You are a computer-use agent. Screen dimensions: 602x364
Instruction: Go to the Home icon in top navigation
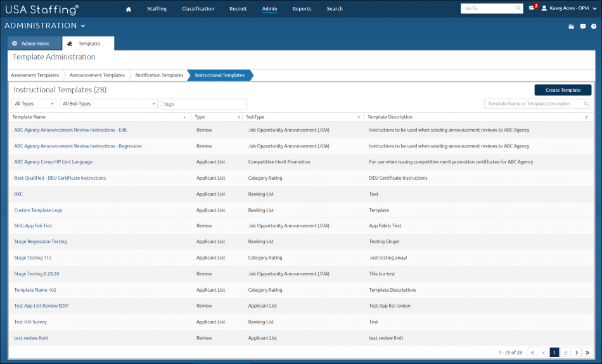pyautogui.click(x=128, y=9)
